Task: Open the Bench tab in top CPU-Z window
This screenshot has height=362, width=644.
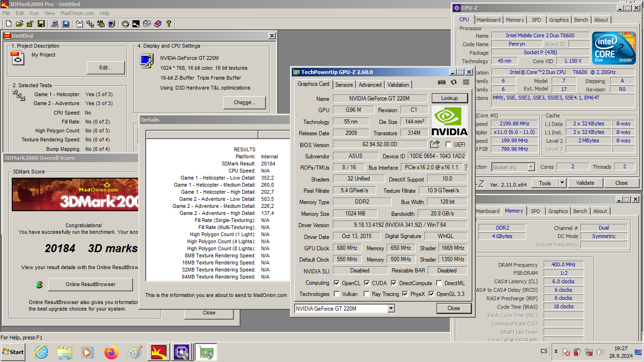Action: 581,20
